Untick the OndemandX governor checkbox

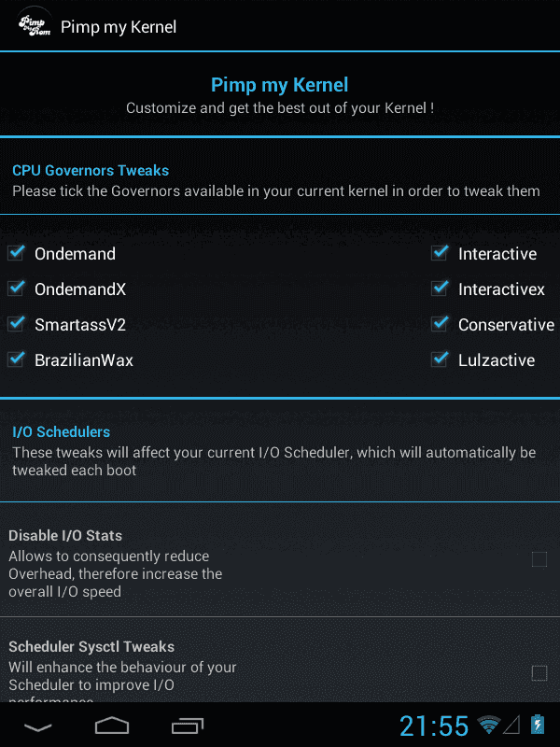17,288
